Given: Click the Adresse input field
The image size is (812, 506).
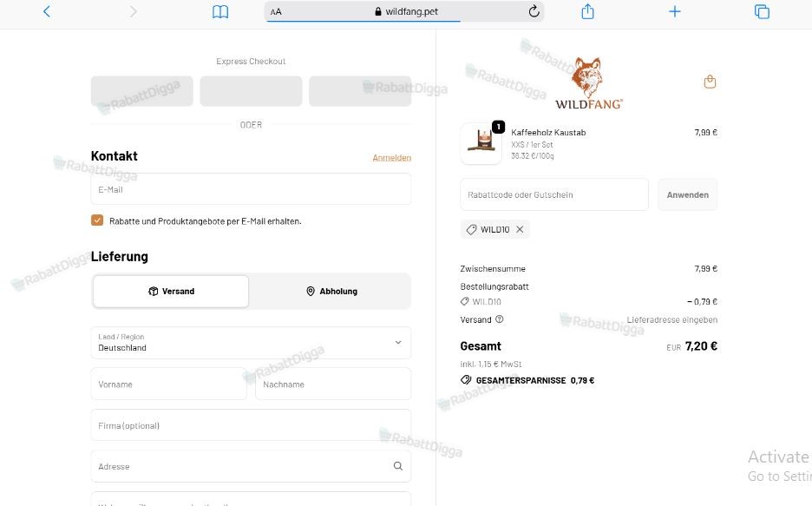Looking at the screenshot, I should click(251, 466).
